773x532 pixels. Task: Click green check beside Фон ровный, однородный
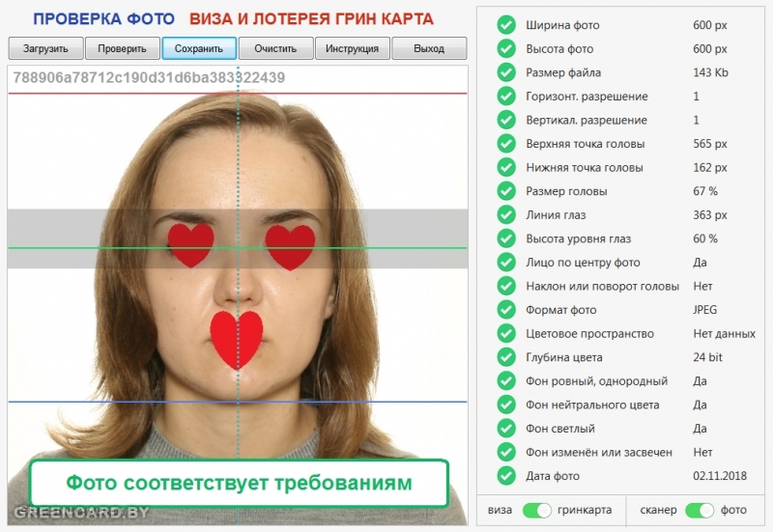tap(506, 380)
